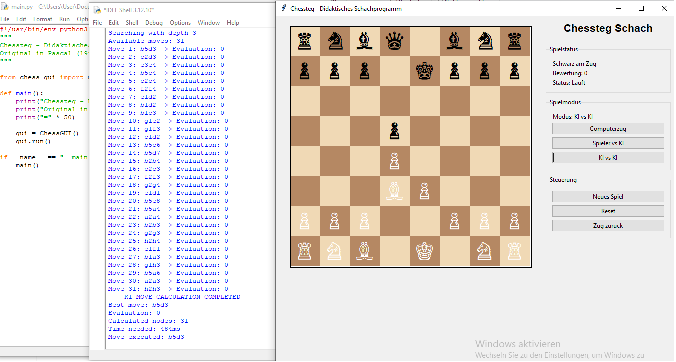Viewport: 676px width, 362px height.
Task: Select the white pawn on h2
Action: [x=514, y=221]
